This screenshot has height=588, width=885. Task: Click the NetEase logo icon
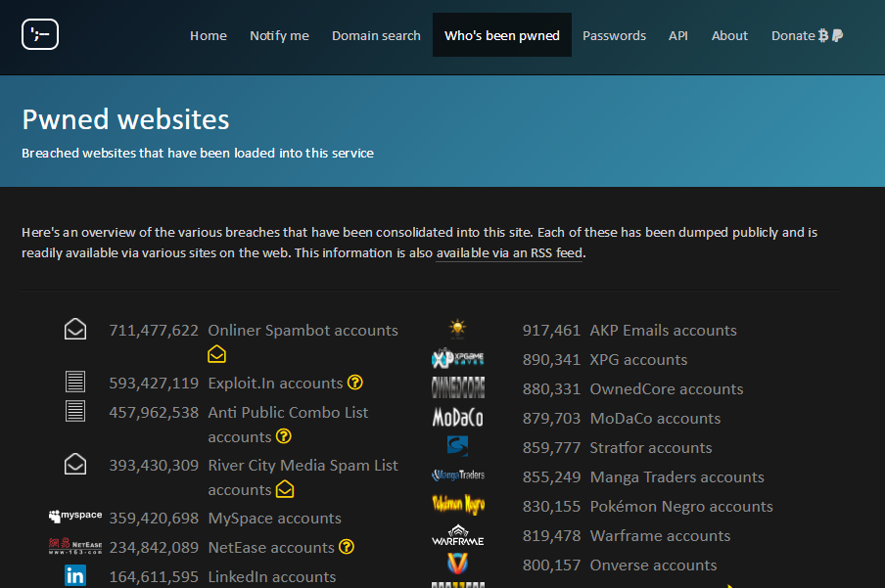click(75, 546)
